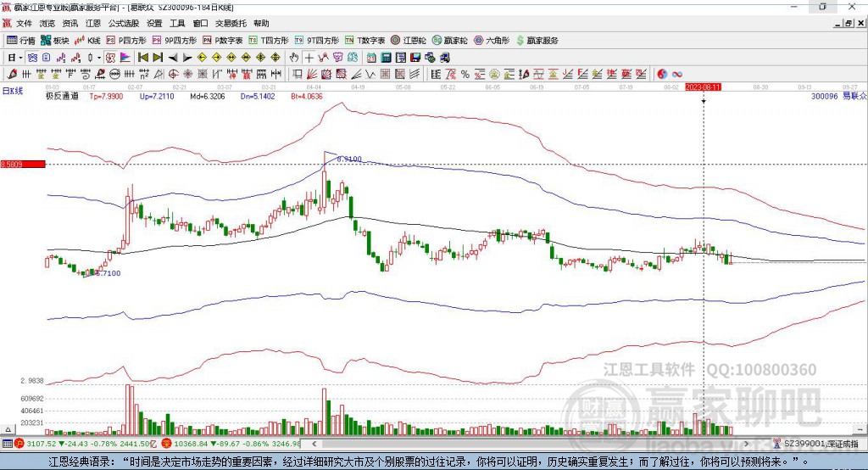
Task: Click the save floppy disk icon
Action: pyautogui.click(x=415, y=58)
